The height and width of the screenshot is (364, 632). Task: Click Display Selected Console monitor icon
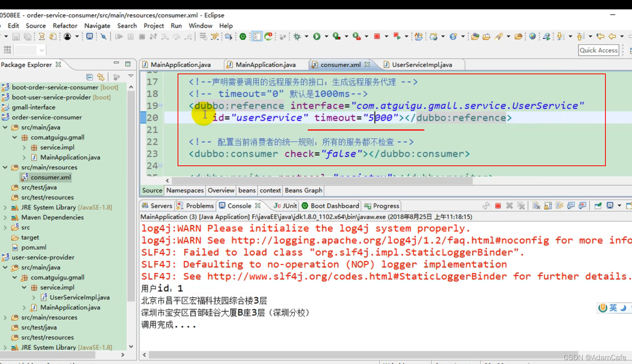tap(610, 206)
